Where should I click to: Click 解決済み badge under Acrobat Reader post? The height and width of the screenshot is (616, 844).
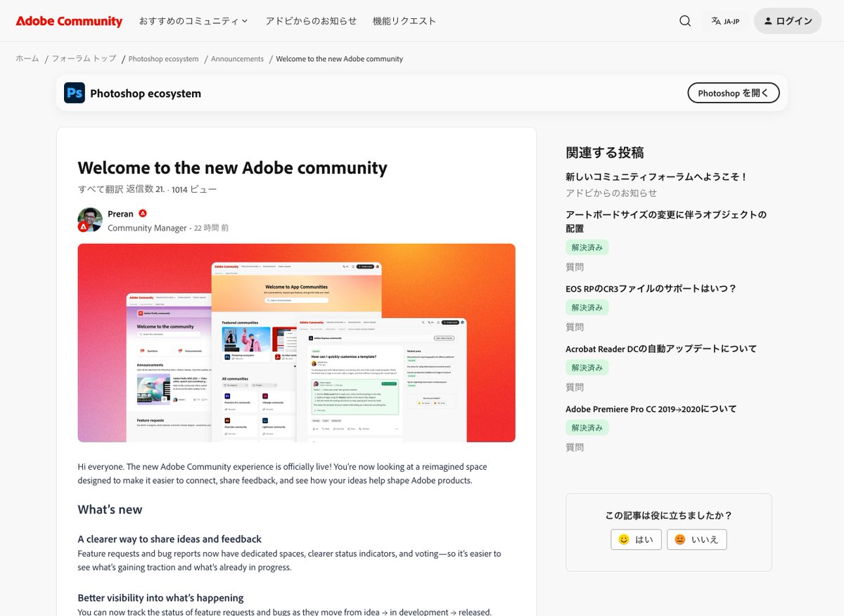587,368
